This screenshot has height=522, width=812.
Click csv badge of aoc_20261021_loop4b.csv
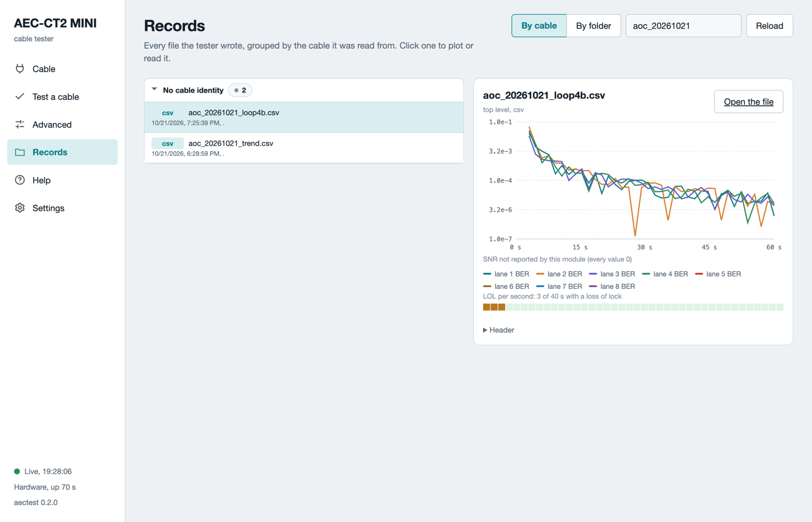click(168, 113)
